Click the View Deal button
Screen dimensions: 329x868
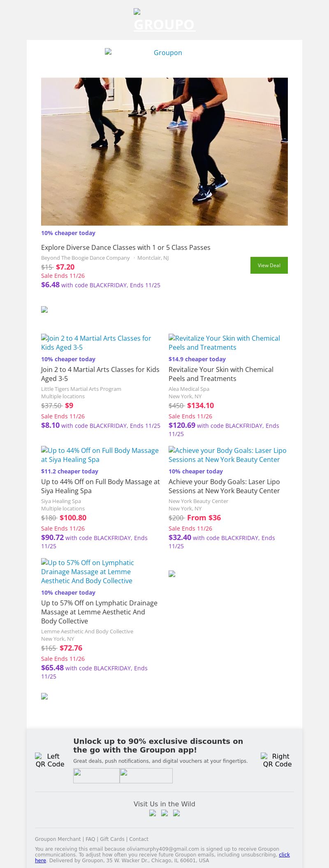(x=269, y=265)
